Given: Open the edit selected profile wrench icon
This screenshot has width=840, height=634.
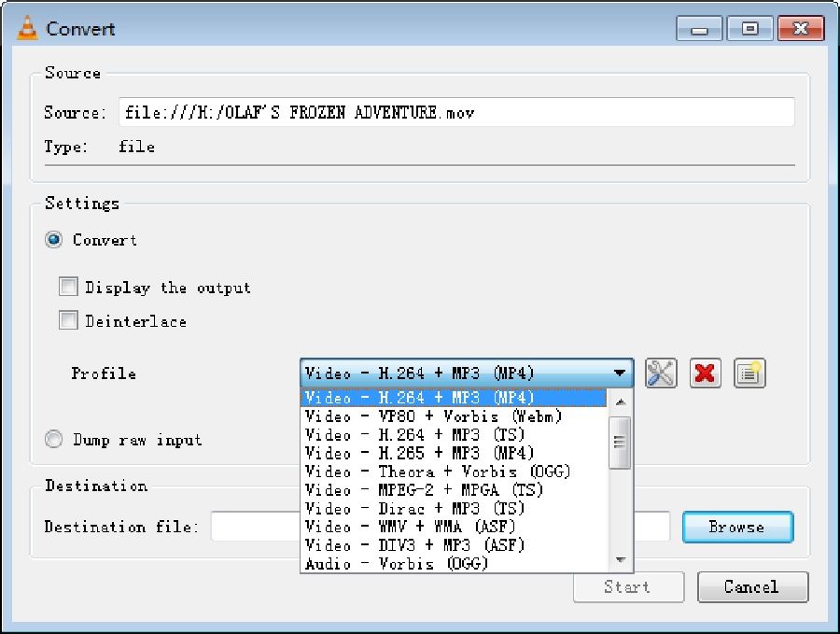Looking at the screenshot, I should (661, 373).
